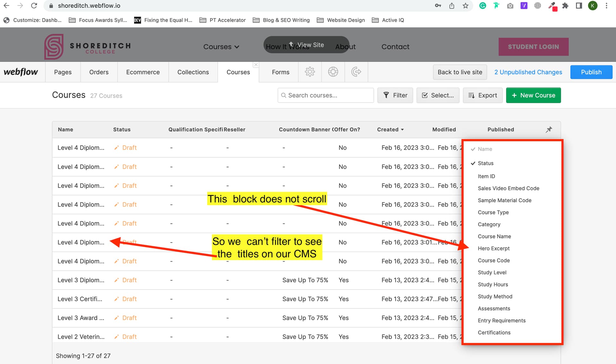Click the 2 Unpublished Changes link
Image resolution: width=616 pixels, height=364 pixels.
[528, 72]
